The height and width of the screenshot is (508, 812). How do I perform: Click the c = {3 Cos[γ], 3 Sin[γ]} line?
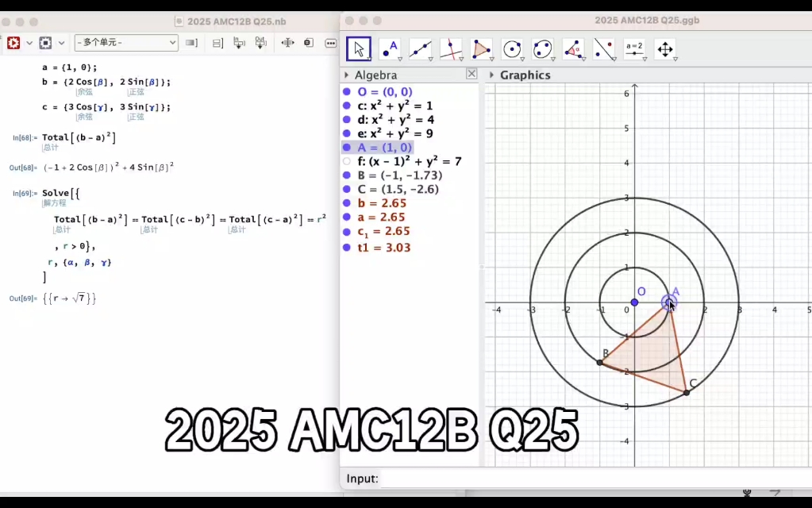(106, 107)
